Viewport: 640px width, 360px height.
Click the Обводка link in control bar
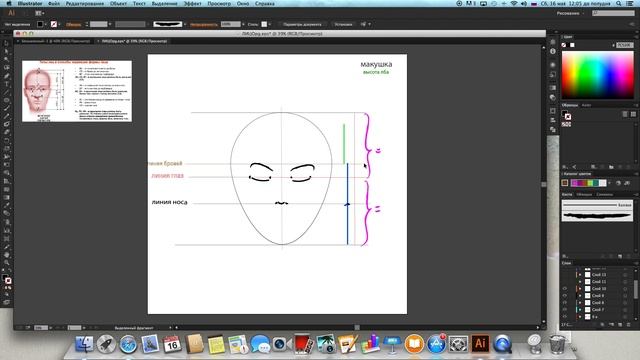pos(73,24)
